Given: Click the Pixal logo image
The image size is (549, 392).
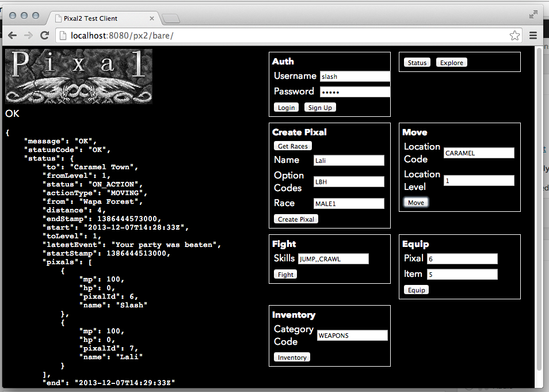Looking at the screenshot, I should [79, 76].
